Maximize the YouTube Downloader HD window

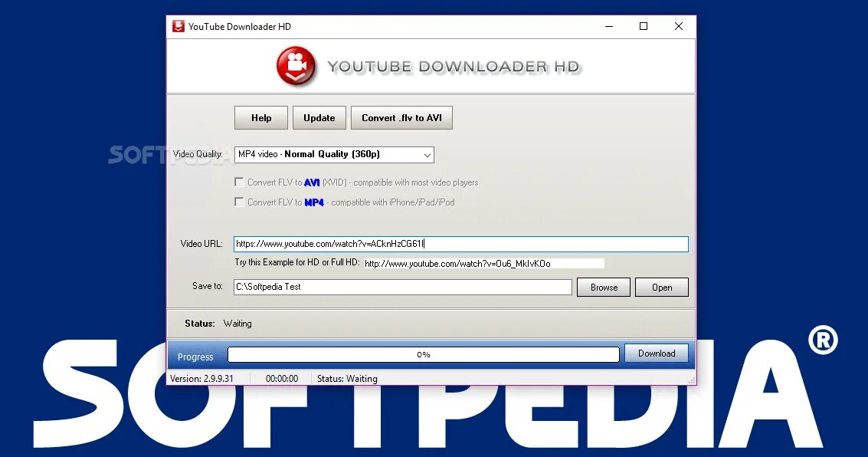pos(644,26)
